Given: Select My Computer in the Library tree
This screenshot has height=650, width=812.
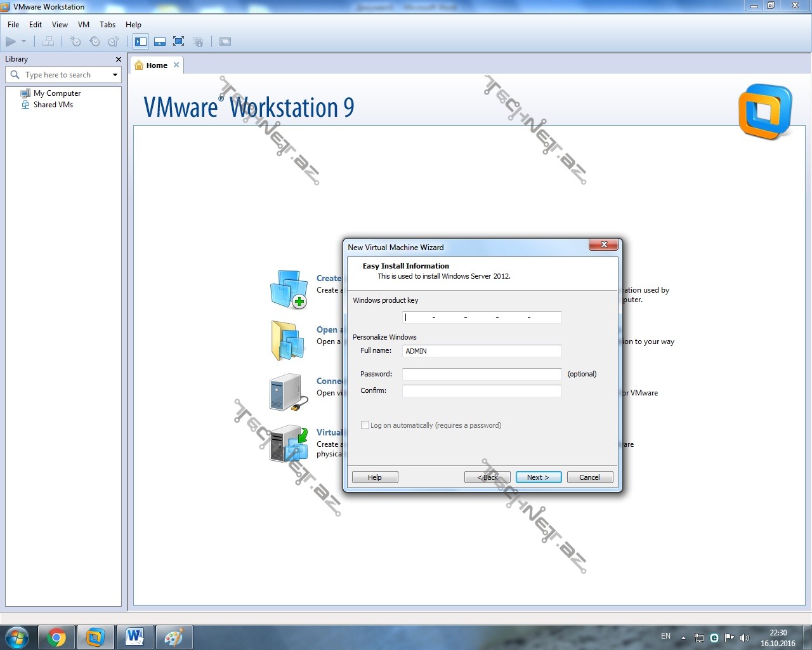Looking at the screenshot, I should pos(56,93).
